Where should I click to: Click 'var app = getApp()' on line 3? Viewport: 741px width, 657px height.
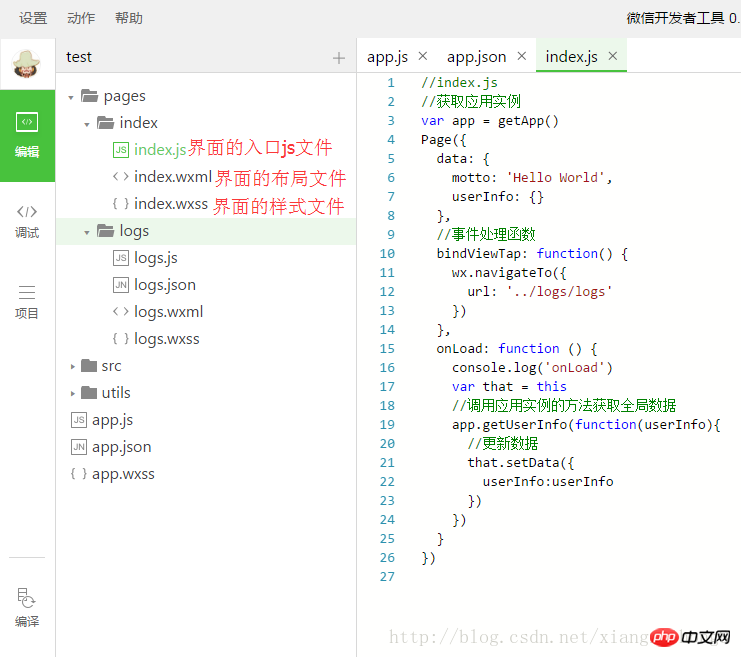coord(490,121)
